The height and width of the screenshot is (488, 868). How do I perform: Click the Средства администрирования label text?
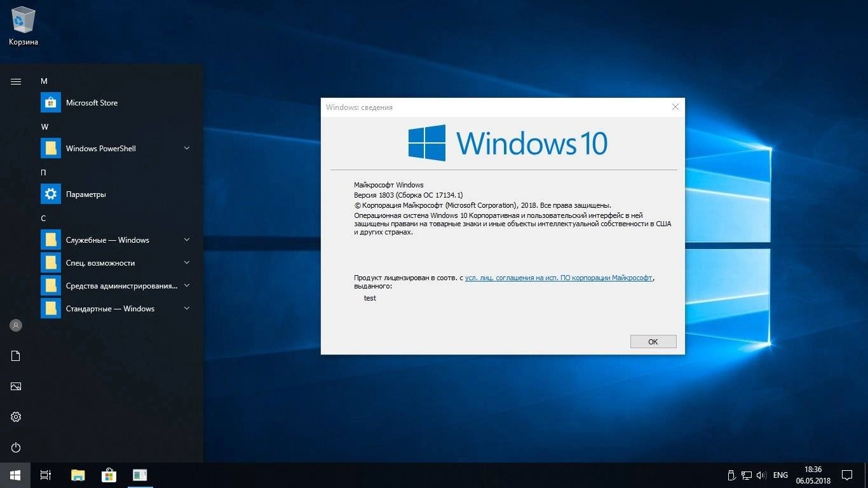[122, 285]
